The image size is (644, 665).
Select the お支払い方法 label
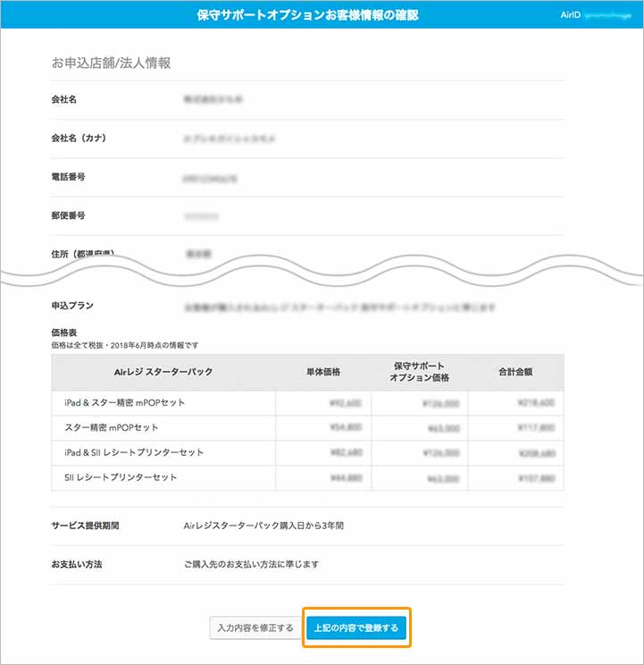[79, 564]
